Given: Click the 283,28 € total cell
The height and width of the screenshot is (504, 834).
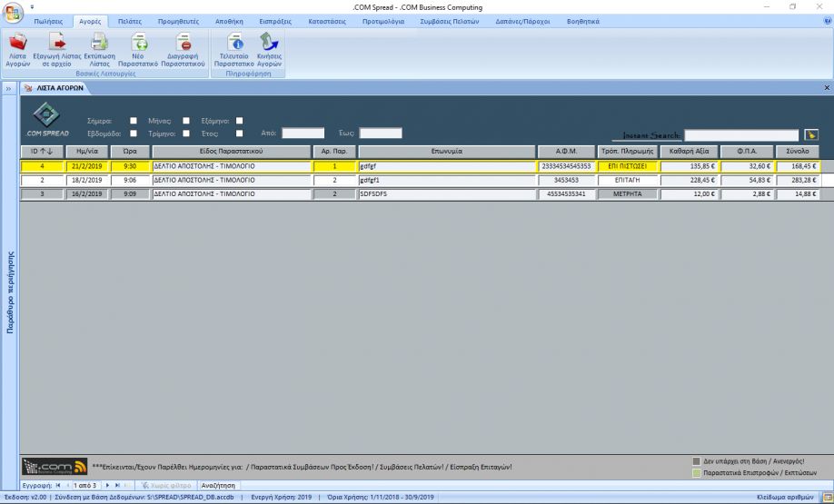Looking at the screenshot, I should 798,180.
